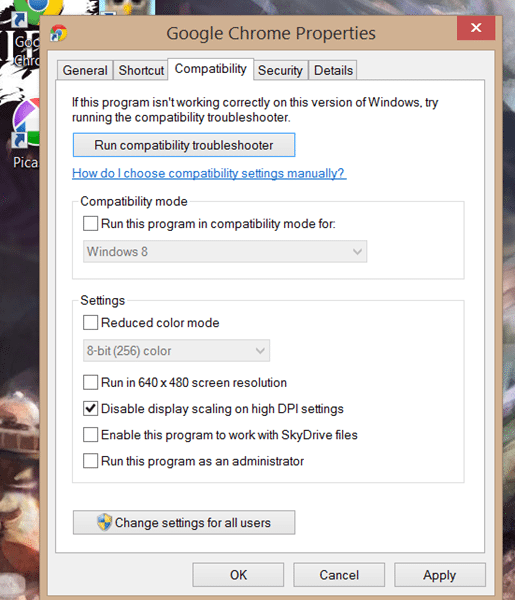Enable this program to work with SkyDrive files

coord(90,435)
